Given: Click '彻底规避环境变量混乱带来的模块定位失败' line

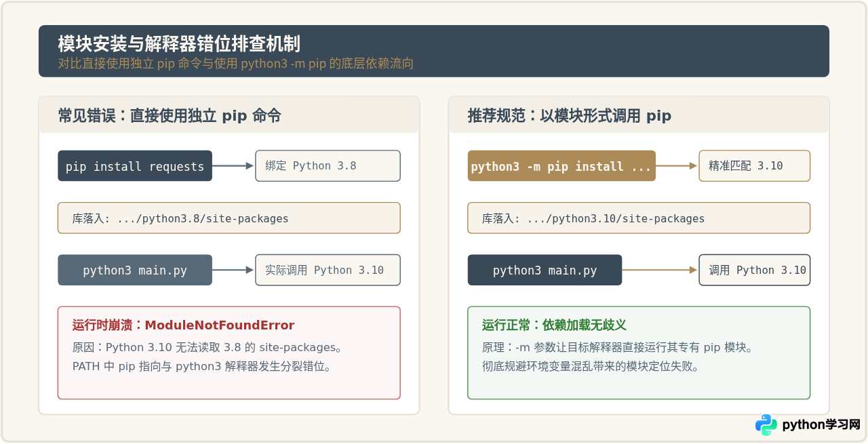Looking at the screenshot, I should pos(591,366).
